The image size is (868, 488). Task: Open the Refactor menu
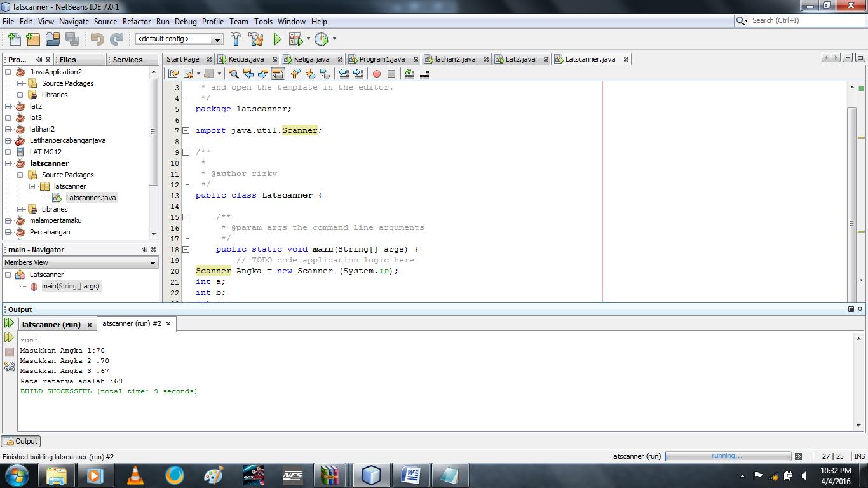point(136,21)
